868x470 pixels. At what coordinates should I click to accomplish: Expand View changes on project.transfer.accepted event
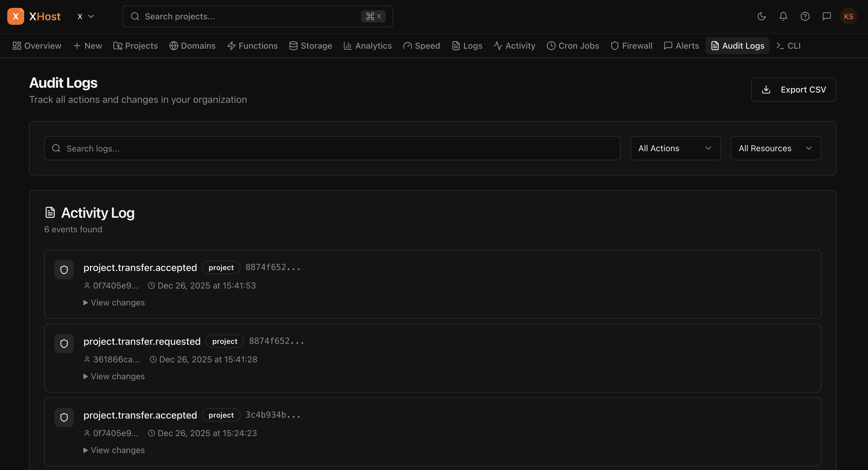click(x=114, y=302)
